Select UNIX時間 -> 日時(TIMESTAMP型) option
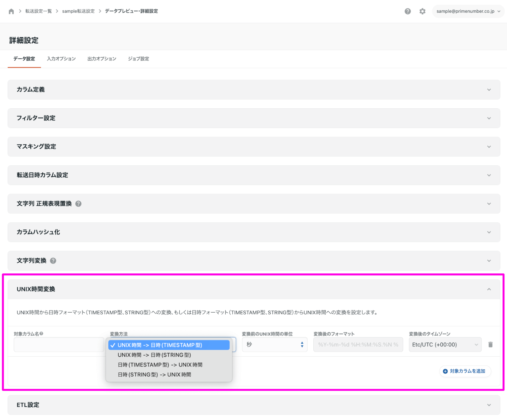This screenshot has width=507, height=420. click(x=169, y=345)
